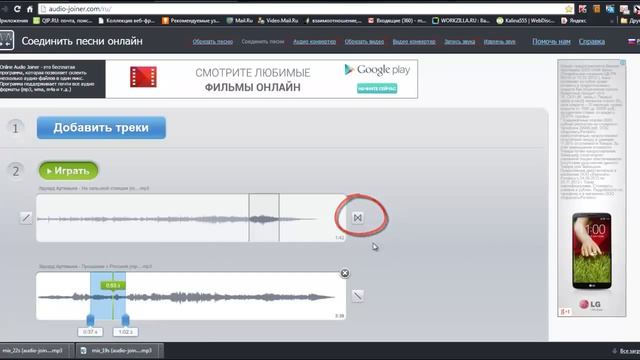Open the other bookmarks folder

[x=630, y=20]
